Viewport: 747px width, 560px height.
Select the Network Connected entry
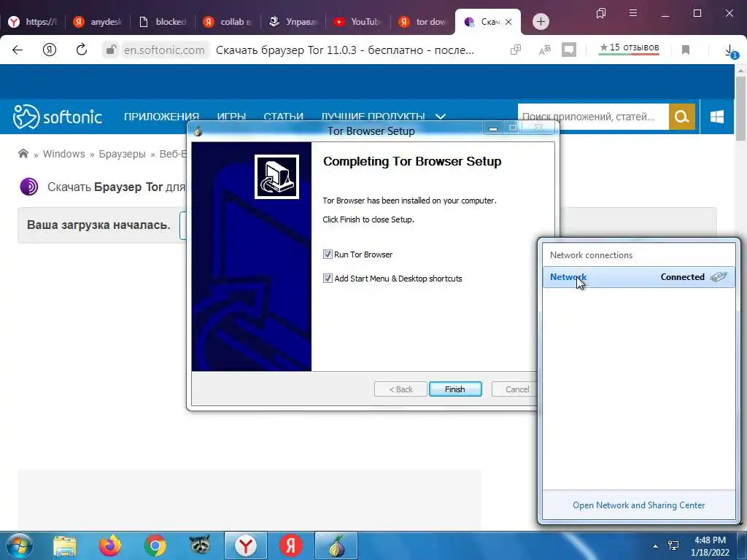tap(639, 277)
